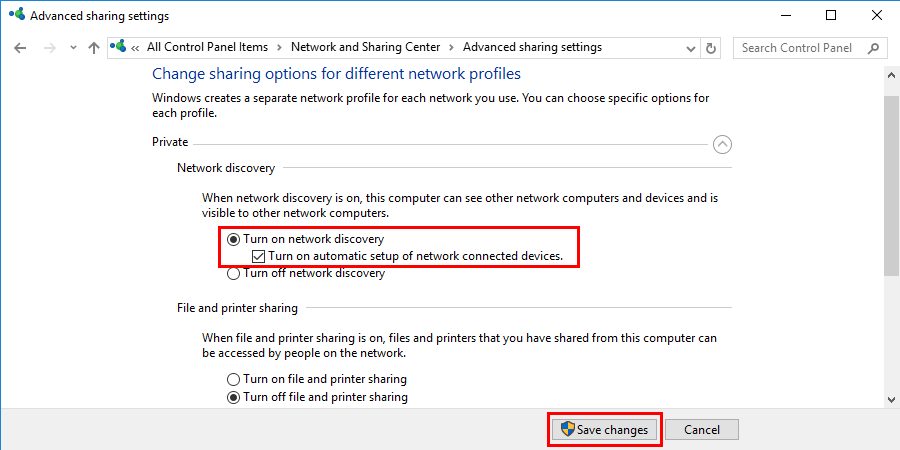This screenshot has height=450, width=900.
Task: Expand chevron after Network and Sharing Center
Action: coord(452,48)
